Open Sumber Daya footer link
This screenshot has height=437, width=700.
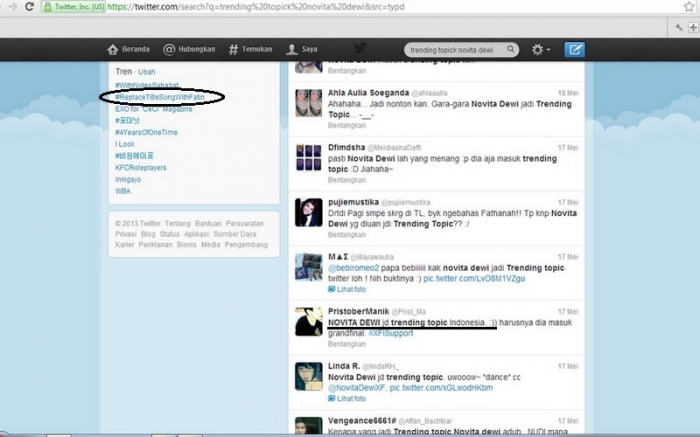coord(235,234)
